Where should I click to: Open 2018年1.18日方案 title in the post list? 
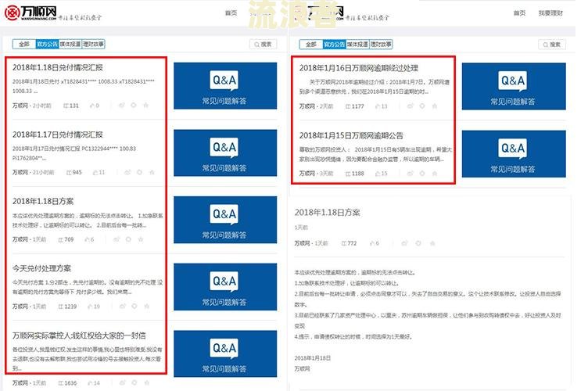(43, 201)
